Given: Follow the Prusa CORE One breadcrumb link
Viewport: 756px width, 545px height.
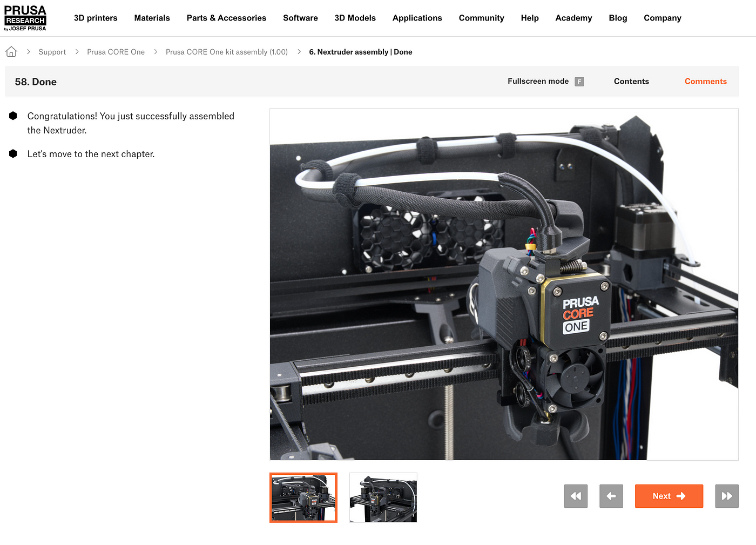Looking at the screenshot, I should coord(116,52).
